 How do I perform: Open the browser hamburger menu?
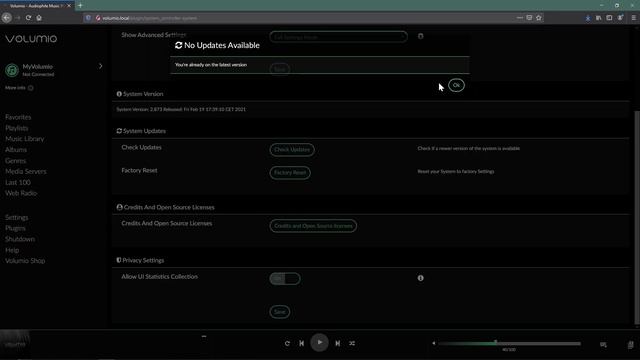tap(633, 18)
